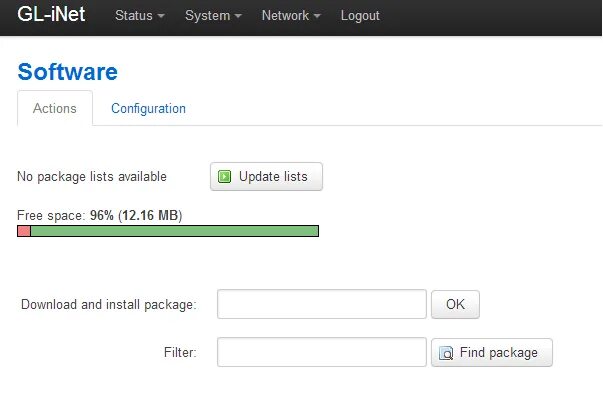Viewport: 603px width, 416px height.
Task: Click inside the Filter text field
Action: [321, 352]
